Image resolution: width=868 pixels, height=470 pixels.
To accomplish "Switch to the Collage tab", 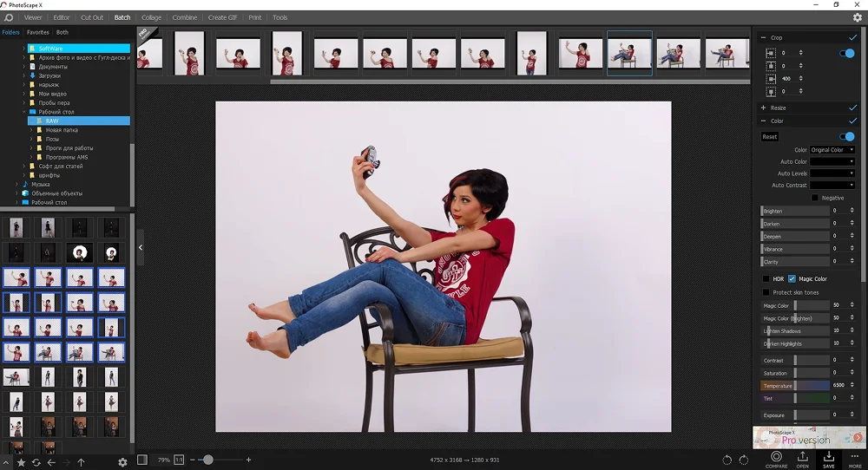I will pyautogui.click(x=151, y=17).
